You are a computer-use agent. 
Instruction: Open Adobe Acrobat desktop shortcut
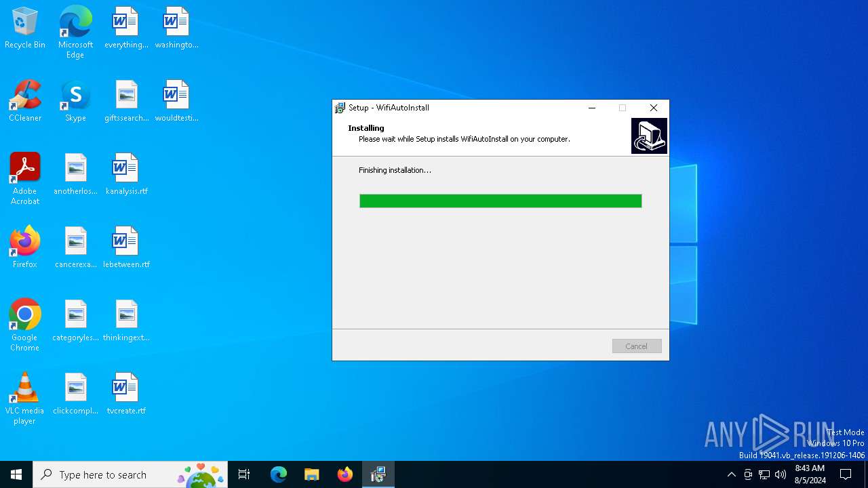pos(25,179)
